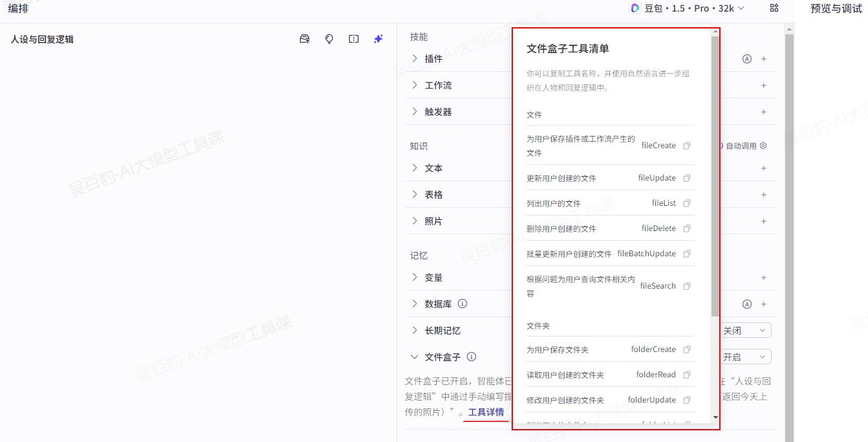Click the 文件夹 section heading in popup
Screen dimensions: 868x442
click(538, 326)
